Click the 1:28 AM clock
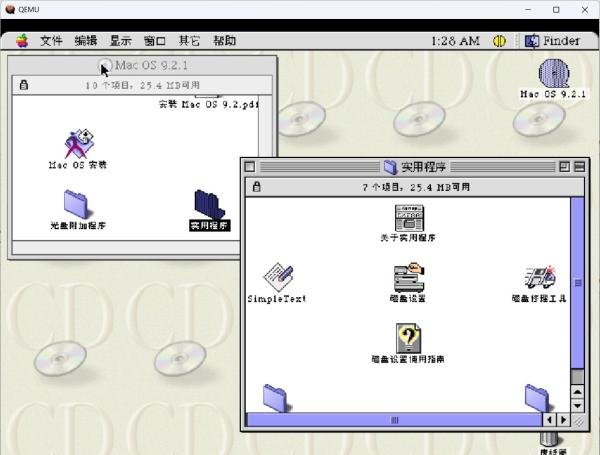Viewport: 600px width, 455px height. (x=455, y=41)
